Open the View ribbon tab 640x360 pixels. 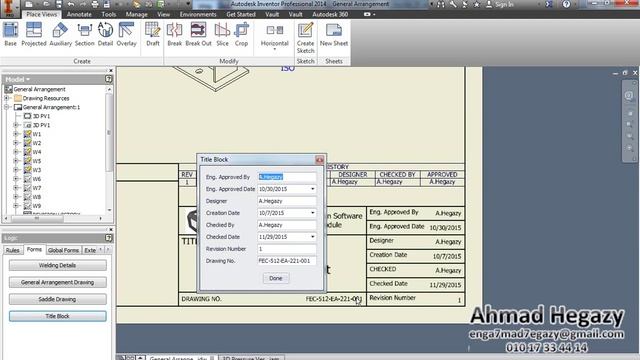point(163,14)
